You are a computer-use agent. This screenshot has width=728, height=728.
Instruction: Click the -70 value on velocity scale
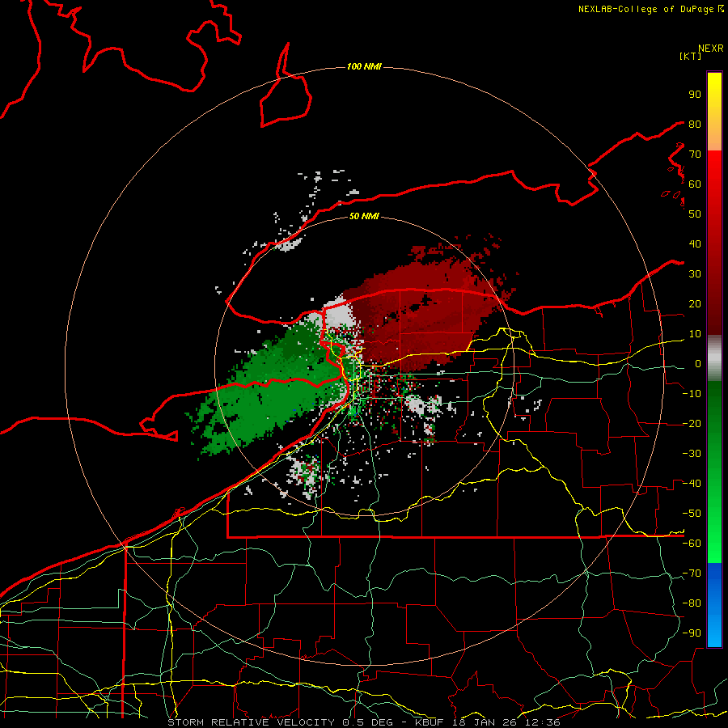(x=692, y=574)
